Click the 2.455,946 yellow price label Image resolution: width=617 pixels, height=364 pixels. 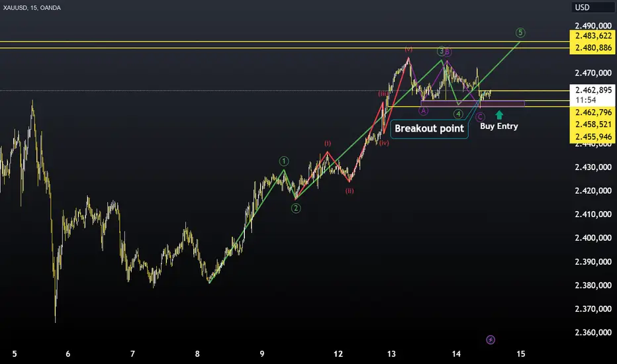593,136
